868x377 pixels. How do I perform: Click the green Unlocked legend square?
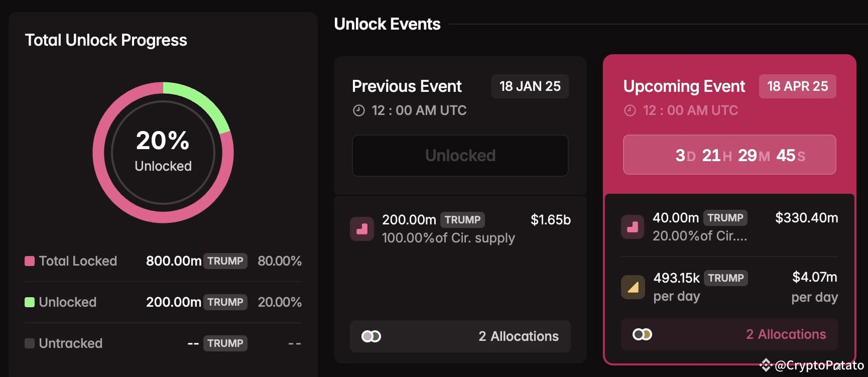coord(29,302)
